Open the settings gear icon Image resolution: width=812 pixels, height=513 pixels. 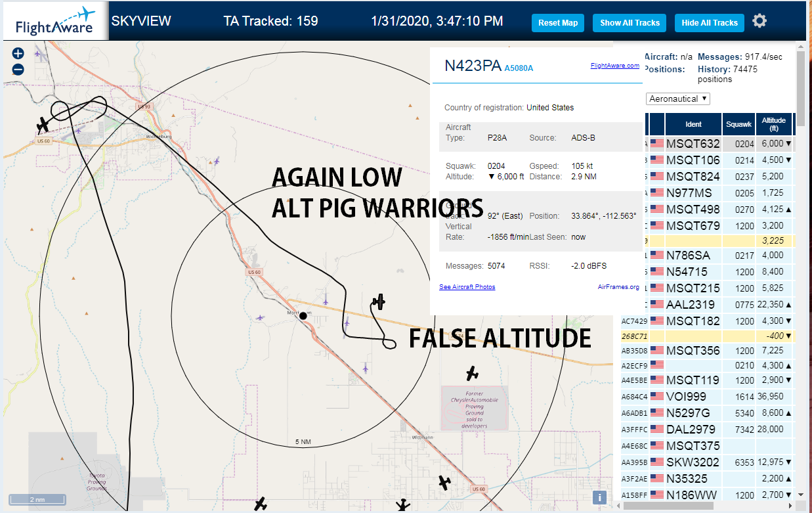coord(759,21)
